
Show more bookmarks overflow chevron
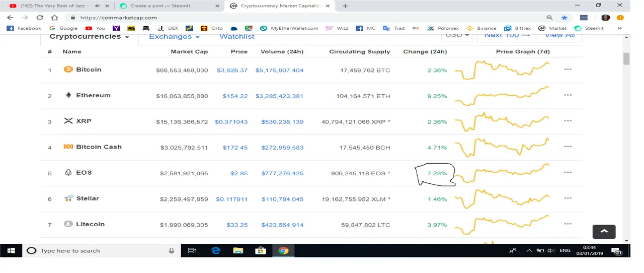(x=620, y=28)
